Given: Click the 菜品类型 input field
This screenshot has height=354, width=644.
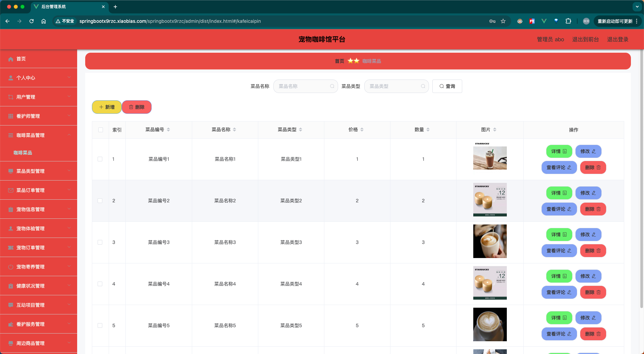Looking at the screenshot, I should pyautogui.click(x=396, y=86).
